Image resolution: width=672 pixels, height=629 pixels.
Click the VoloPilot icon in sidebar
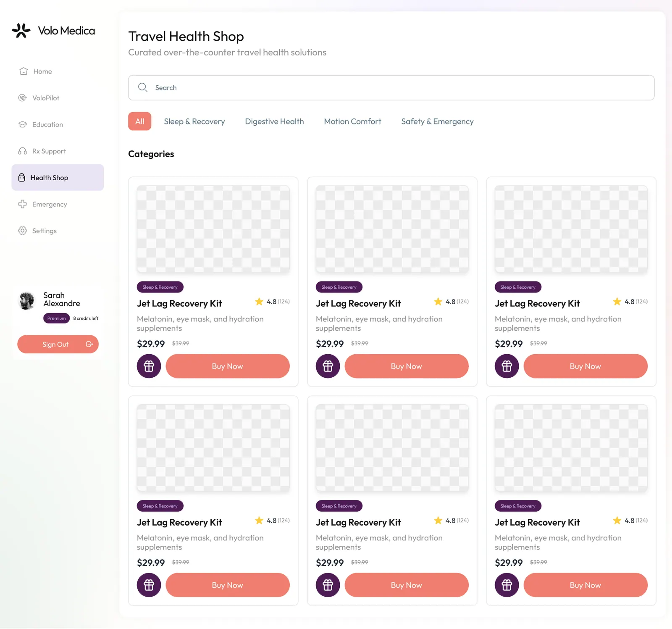[23, 98]
